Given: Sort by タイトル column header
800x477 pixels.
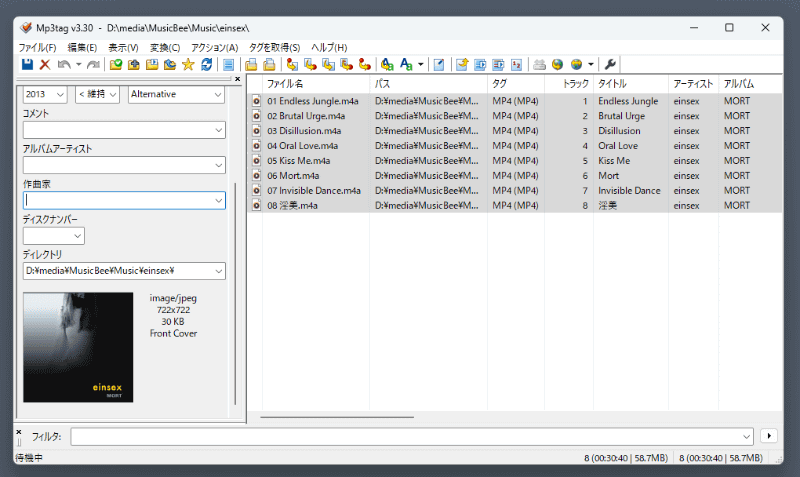Looking at the screenshot, I should (x=631, y=84).
